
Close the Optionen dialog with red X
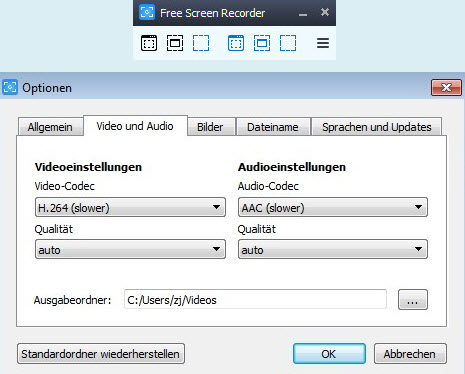click(x=446, y=88)
